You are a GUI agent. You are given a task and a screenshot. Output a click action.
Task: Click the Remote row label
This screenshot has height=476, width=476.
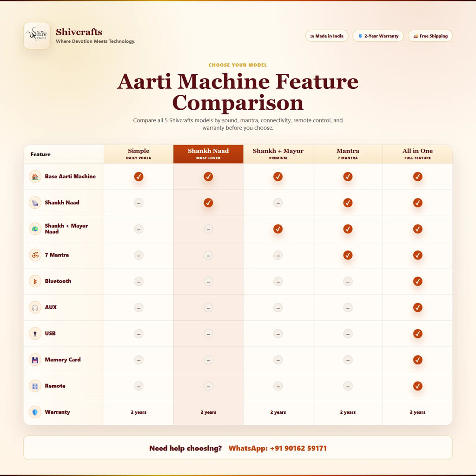pyautogui.click(x=55, y=386)
